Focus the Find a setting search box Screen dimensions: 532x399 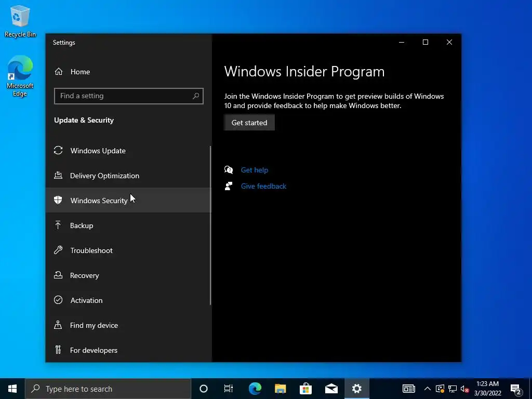coord(129,96)
